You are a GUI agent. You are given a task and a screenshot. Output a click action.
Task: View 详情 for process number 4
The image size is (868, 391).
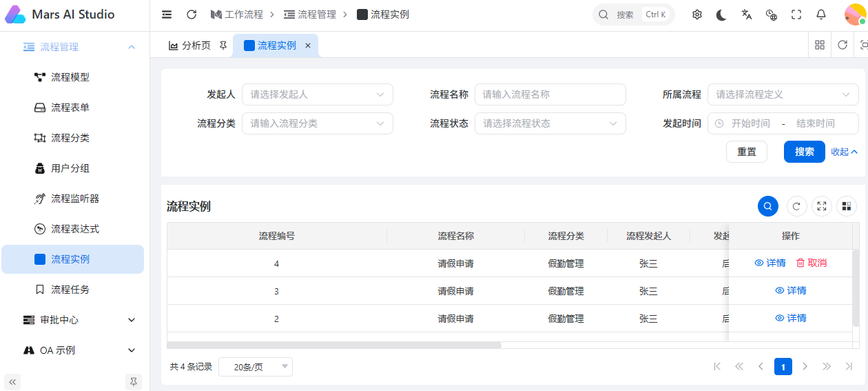[x=770, y=263]
